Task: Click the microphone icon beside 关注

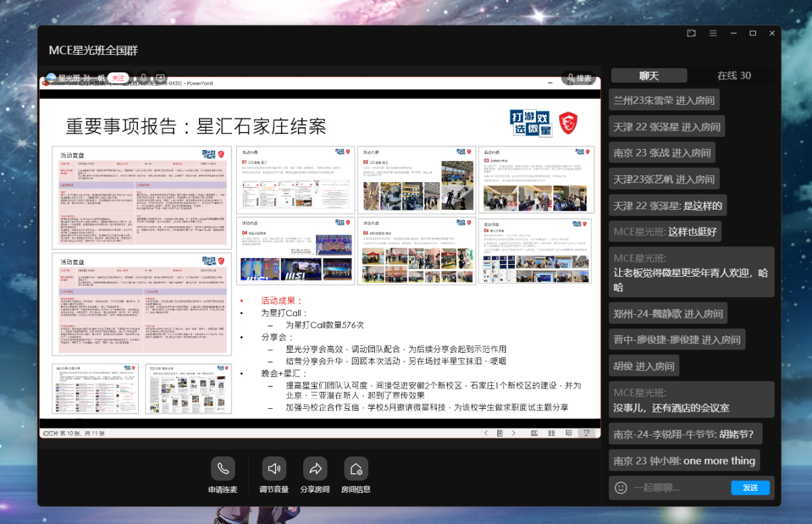Action: pyautogui.click(x=143, y=78)
